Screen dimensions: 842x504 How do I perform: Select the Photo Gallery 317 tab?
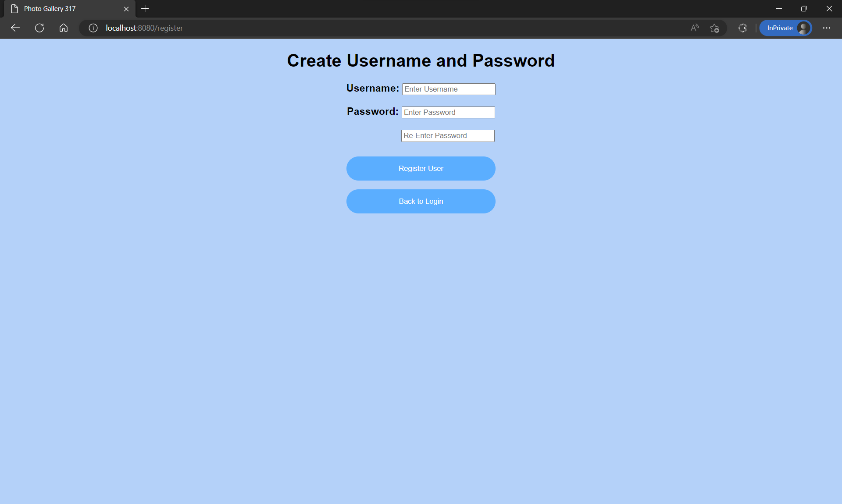pyautogui.click(x=61, y=9)
